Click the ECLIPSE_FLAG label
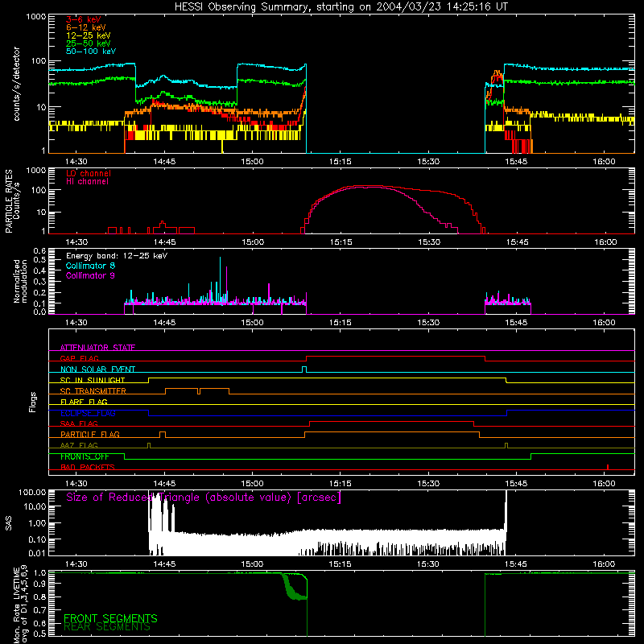 (88, 413)
